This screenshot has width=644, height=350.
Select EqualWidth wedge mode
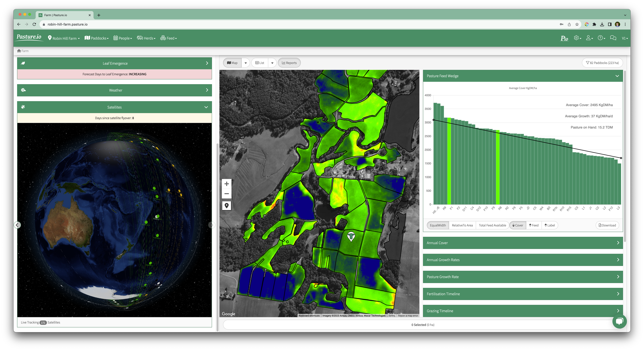coord(438,225)
